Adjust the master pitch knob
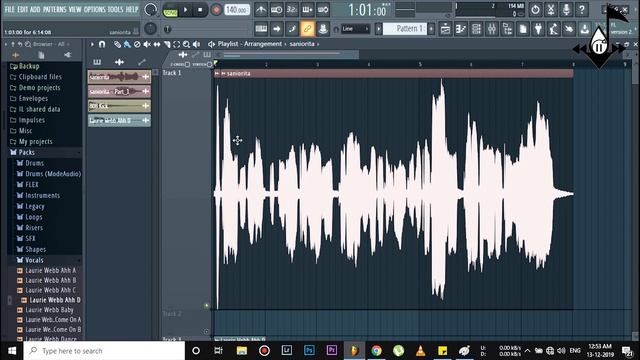Image resolution: width=640 pixels, height=360 pixels. 151,29
